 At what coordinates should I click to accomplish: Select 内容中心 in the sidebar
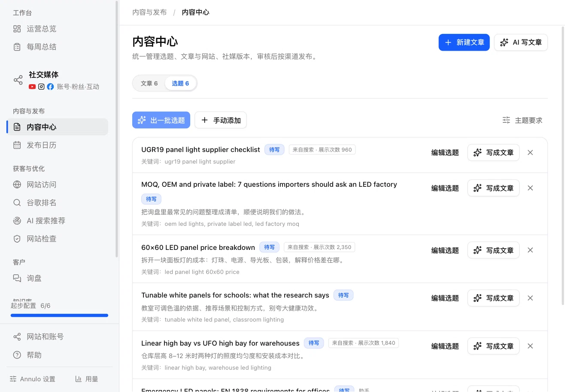coord(57,127)
